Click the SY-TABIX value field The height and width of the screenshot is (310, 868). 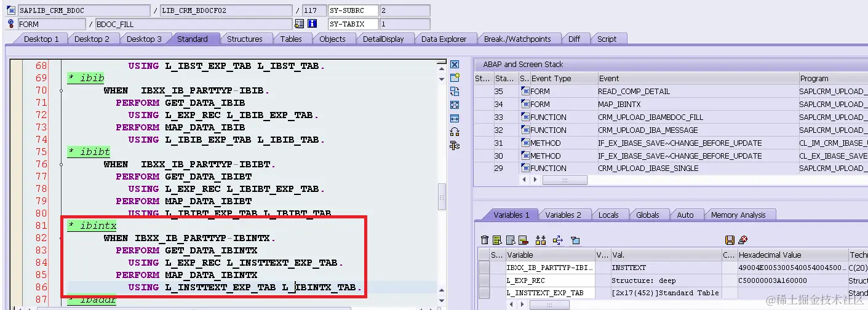(405, 24)
